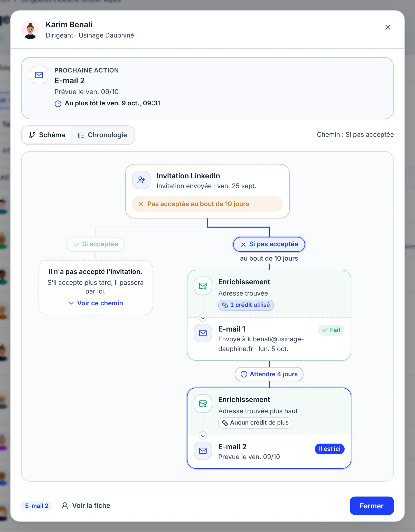Click the envelope icon beside Prochaine action
This screenshot has width=415, height=532.
[39, 75]
